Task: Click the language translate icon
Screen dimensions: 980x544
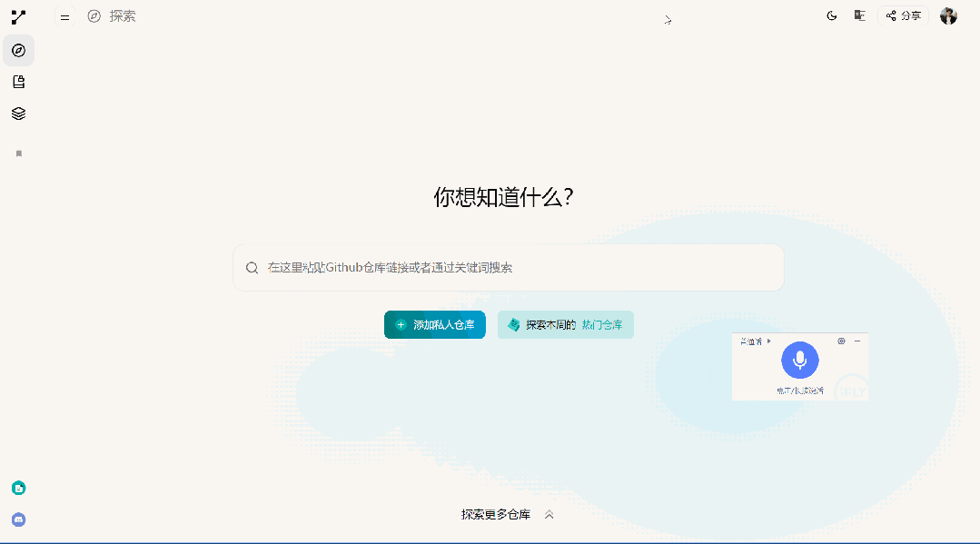Action: 860,15
